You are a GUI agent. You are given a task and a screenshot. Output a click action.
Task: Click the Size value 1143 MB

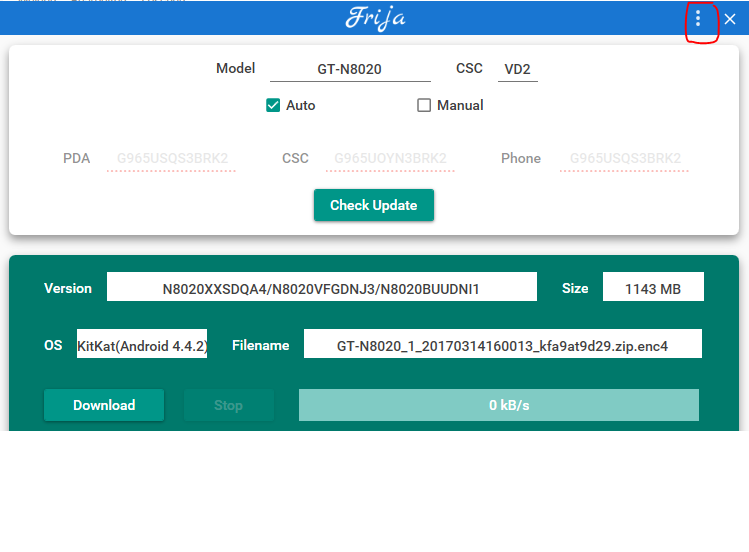pos(653,287)
